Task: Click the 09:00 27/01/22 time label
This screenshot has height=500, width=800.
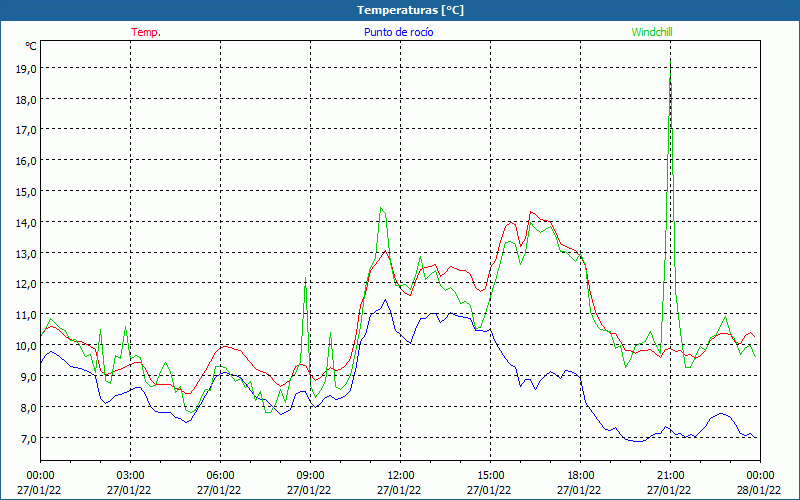Action: point(309,483)
